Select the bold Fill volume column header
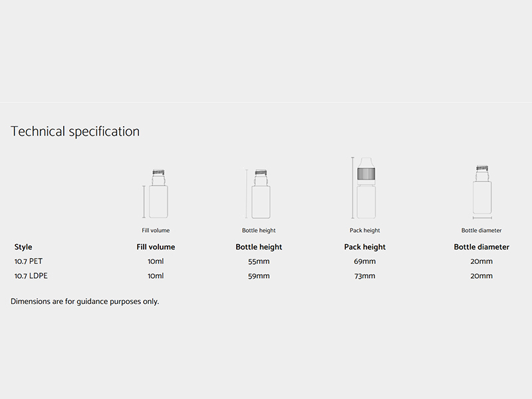 point(156,247)
